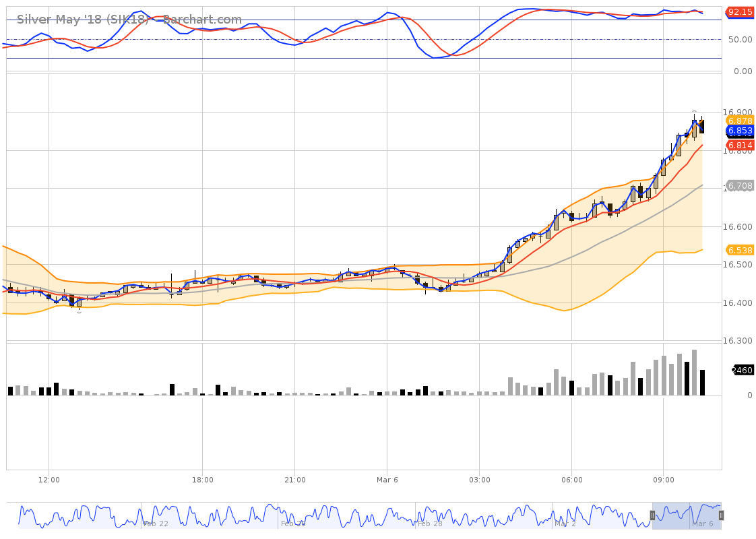The image size is (756, 539).
Task: Click the highlighted range in the bottom navigator
Action: tap(687, 515)
